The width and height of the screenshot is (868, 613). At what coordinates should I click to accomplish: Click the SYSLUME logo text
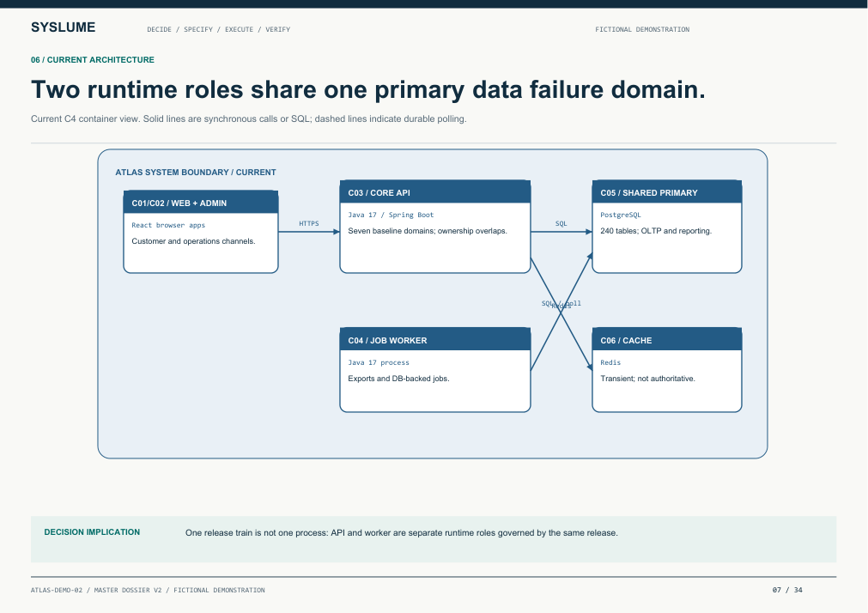coord(64,27)
